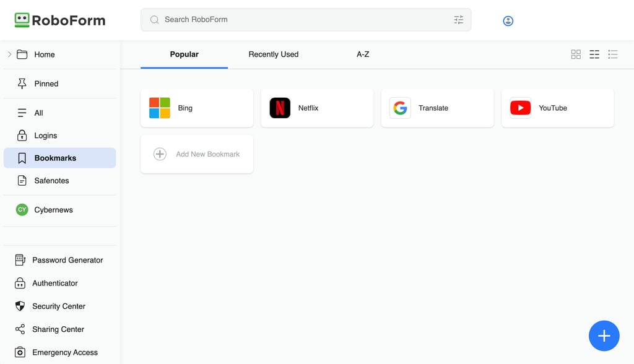Click the YouTube play logo
634x364 pixels.
520,108
